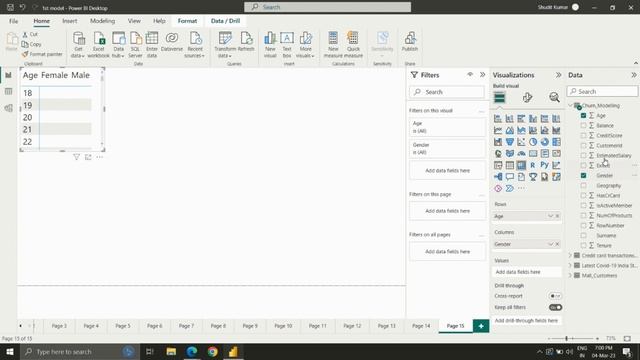Search in the Data pane
640x360 pixels.
602,91
